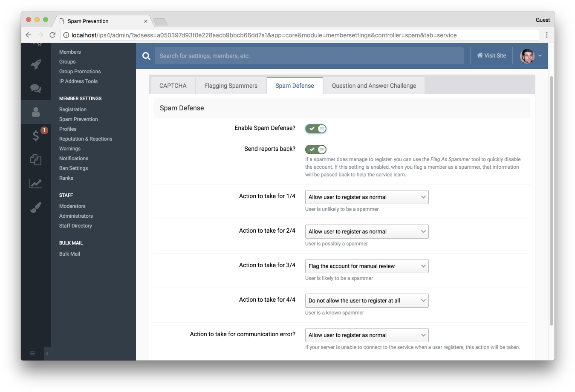
Task: Toggle off Send reports back
Action: pos(316,150)
